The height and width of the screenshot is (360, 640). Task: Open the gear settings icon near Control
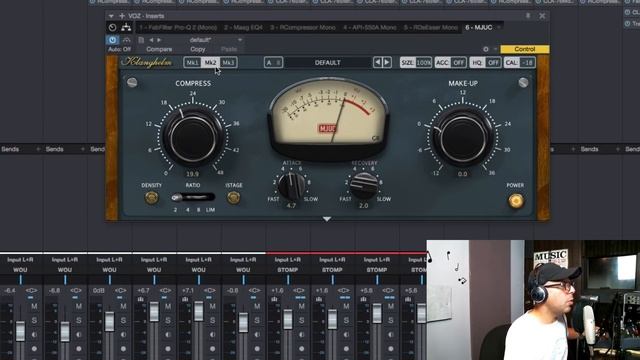pyautogui.click(x=486, y=49)
